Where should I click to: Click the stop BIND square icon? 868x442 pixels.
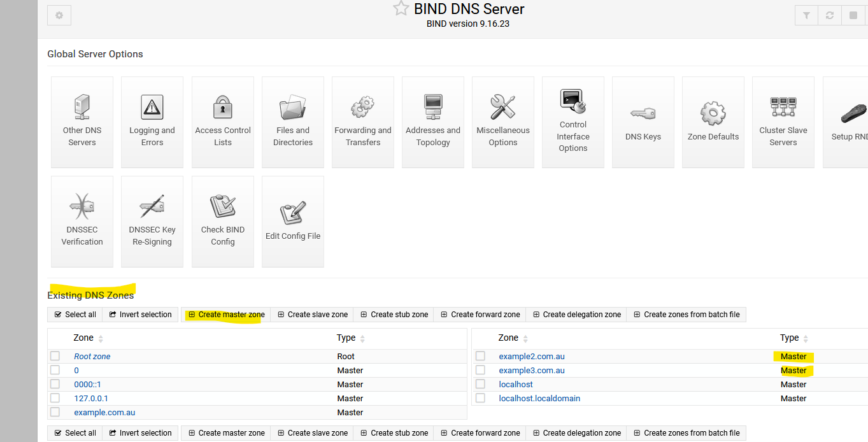pos(853,15)
